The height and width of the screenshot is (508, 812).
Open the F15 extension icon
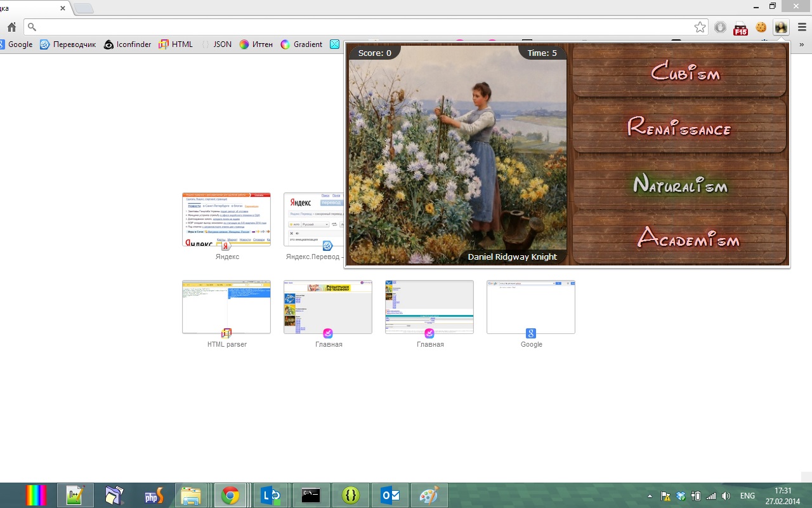pyautogui.click(x=740, y=28)
